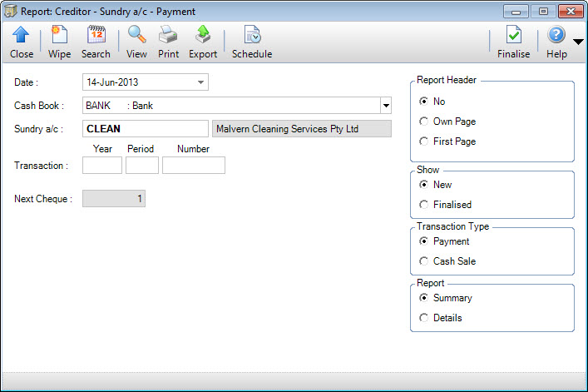Click Malvern Cleaning Services Pty Ltd field
This screenshot has width=588, height=392.
coord(302,129)
